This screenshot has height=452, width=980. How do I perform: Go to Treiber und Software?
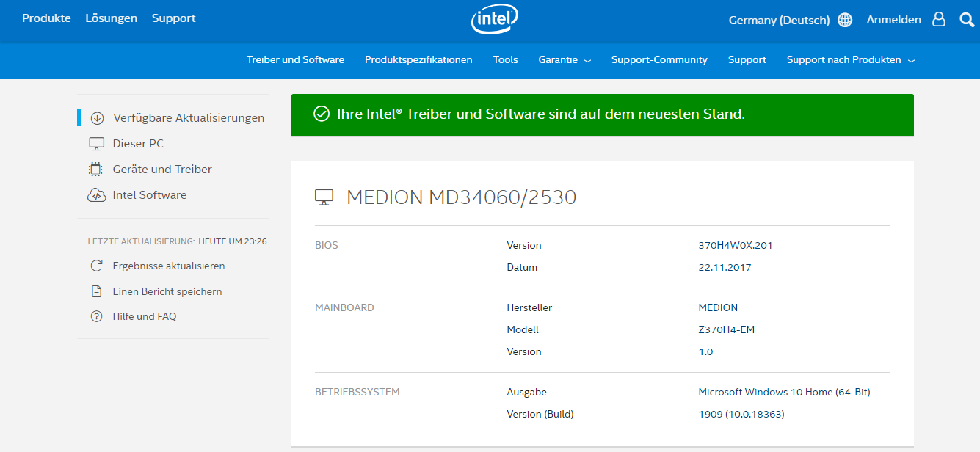point(295,60)
